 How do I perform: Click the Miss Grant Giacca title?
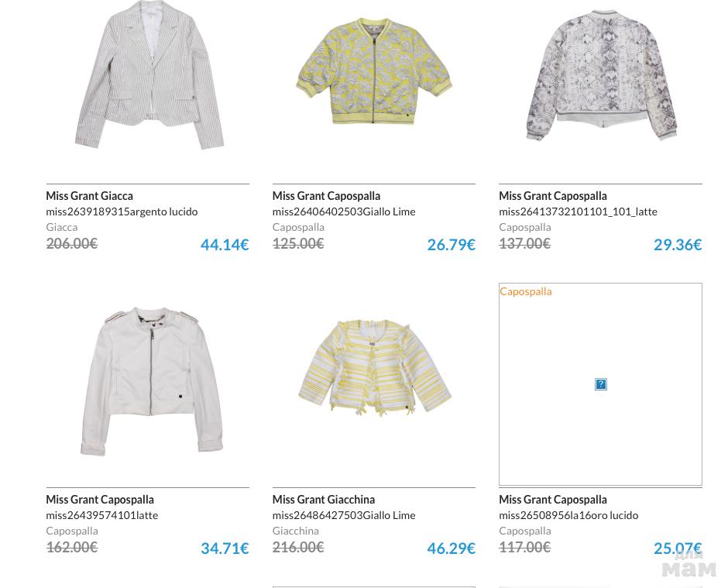click(x=89, y=196)
